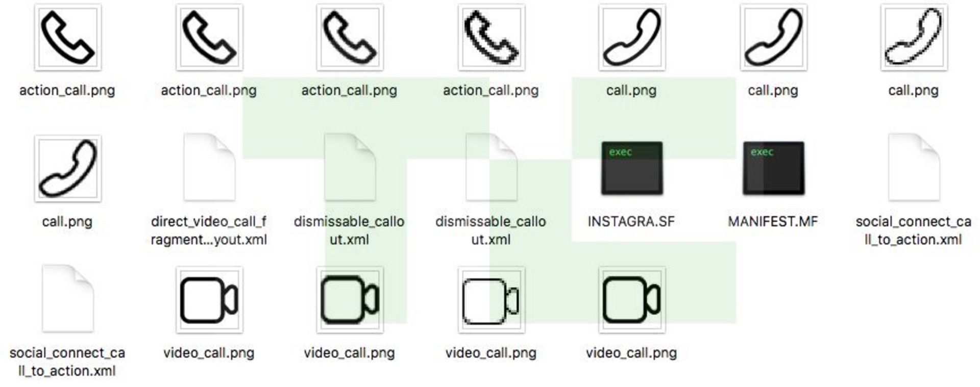Click the INSTAGRA.SF filename label
This screenshot has width=980, height=387.
pos(631,222)
